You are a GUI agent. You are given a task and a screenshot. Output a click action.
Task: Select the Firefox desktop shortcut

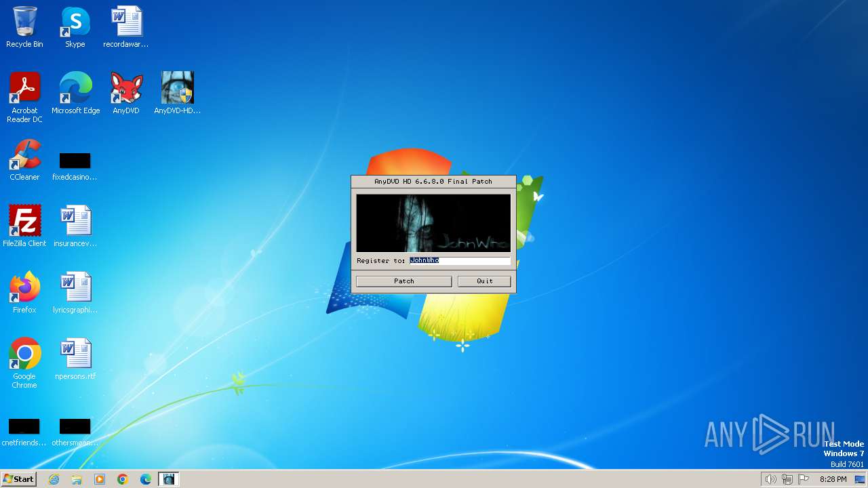[24, 293]
